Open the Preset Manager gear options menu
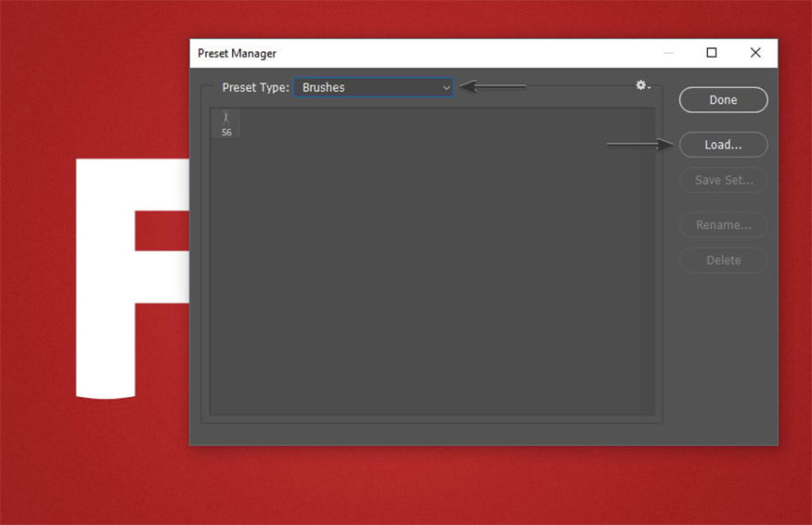Image resolution: width=812 pixels, height=525 pixels. pos(642,85)
